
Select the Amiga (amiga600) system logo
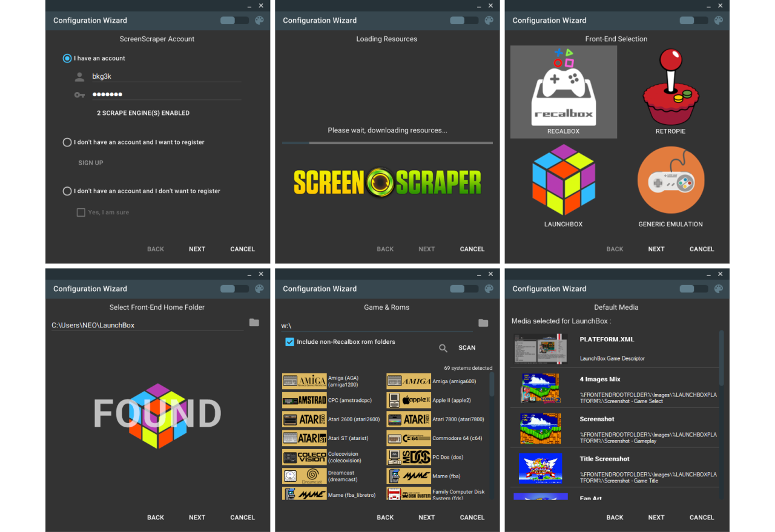click(409, 381)
